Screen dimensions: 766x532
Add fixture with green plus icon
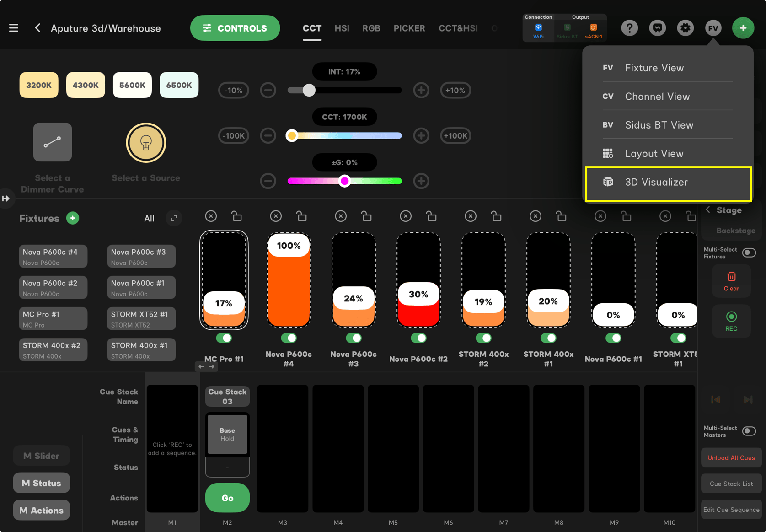(x=73, y=218)
